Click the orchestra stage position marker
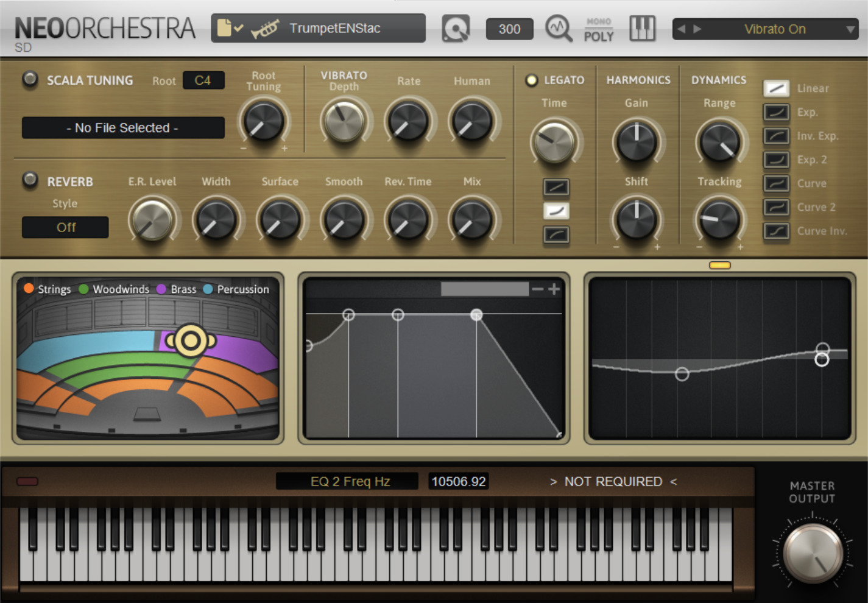868x603 pixels. click(191, 340)
